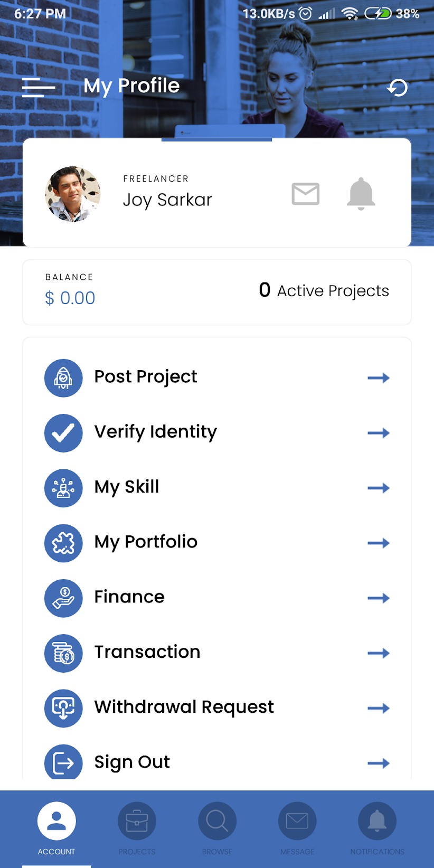The image size is (434, 868).
Task: Tap the refresh icon in header
Action: pos(397,88)
